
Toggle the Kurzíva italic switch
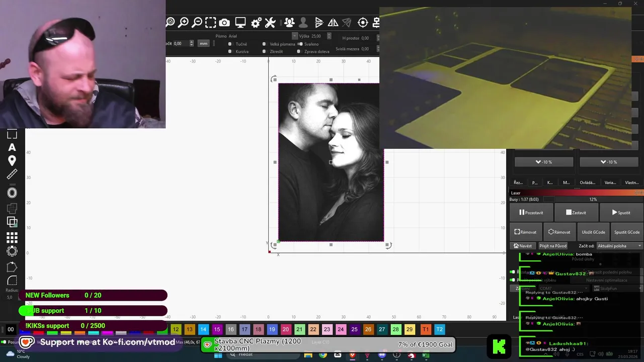pyautogui.click(x=230, y=51)
